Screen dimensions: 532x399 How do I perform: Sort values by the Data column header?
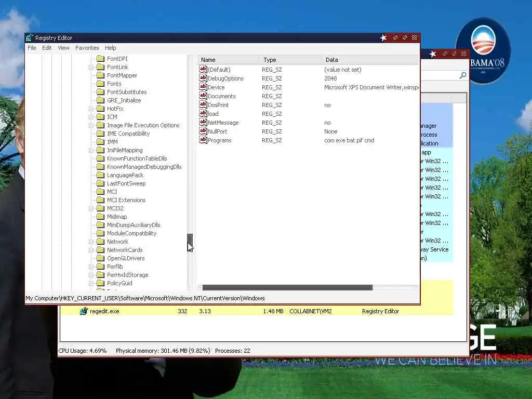pyautogui.click(x=370, y=60)
